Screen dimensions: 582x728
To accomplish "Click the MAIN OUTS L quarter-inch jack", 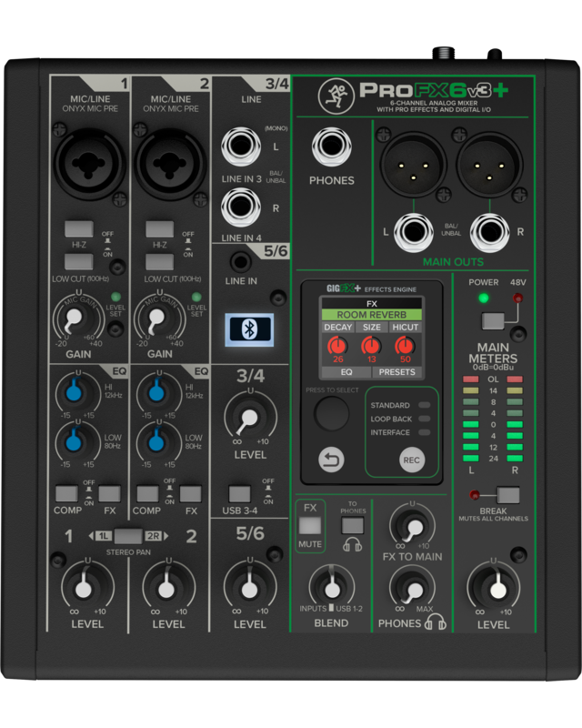I will (414, 232).
